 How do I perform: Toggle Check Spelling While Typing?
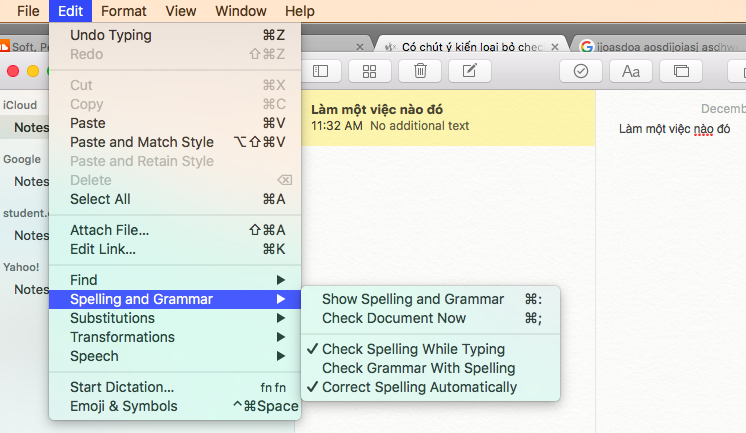(x=413, y=349)
